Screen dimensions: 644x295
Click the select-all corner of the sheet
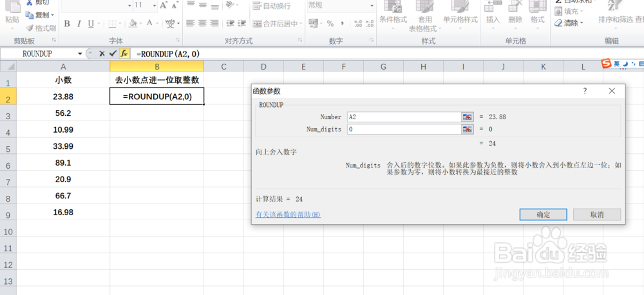click(x=8, y=66)
